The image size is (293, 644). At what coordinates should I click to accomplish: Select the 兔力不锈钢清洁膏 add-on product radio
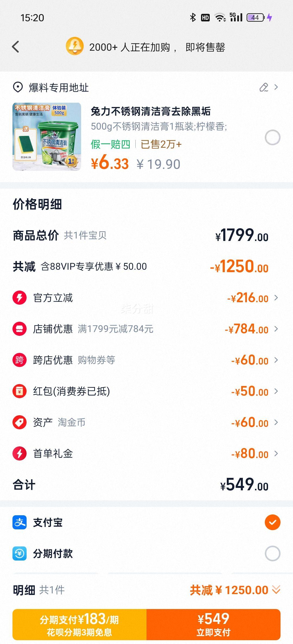[x=272, y=137]
